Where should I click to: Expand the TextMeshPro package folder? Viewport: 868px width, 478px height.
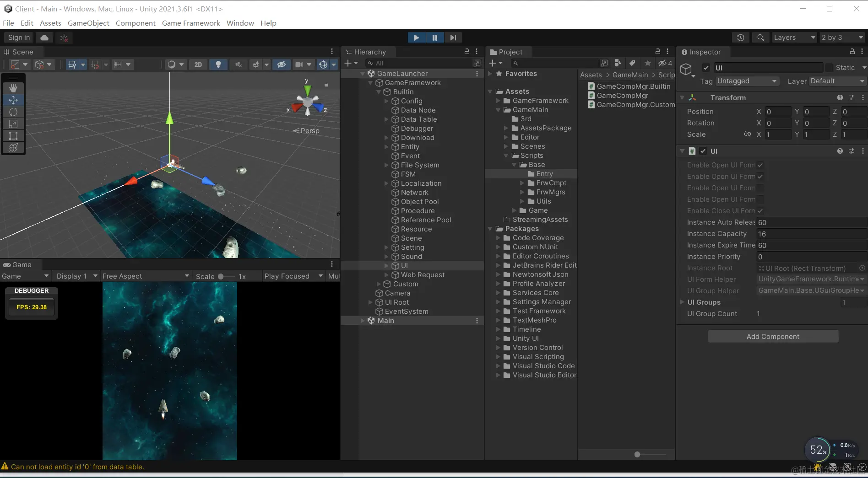point(498,320)
